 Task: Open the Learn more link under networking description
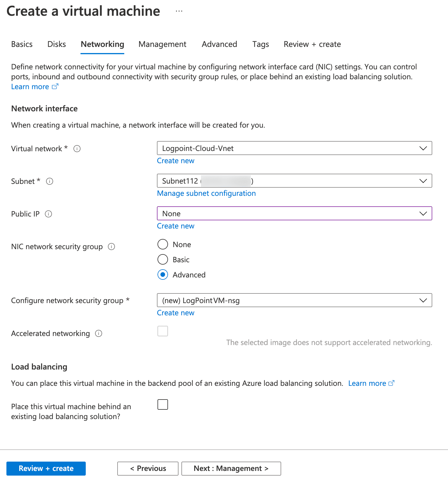coord(35,87)
